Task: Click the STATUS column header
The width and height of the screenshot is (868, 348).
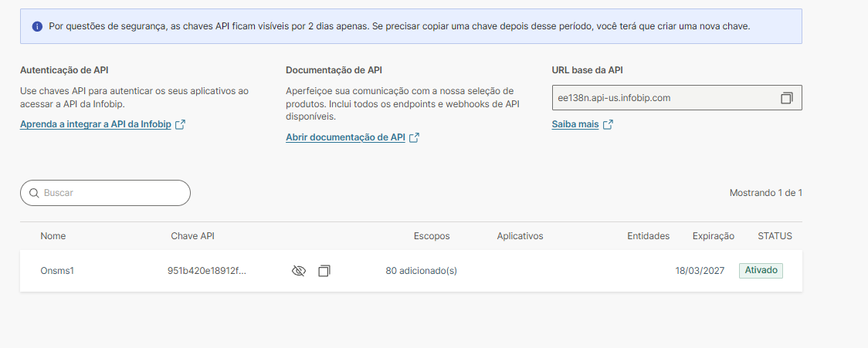Action: (775, 236)
